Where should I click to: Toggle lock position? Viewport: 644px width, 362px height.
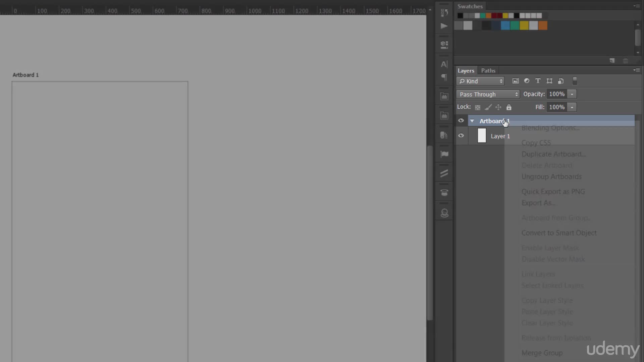click(498, 107)
